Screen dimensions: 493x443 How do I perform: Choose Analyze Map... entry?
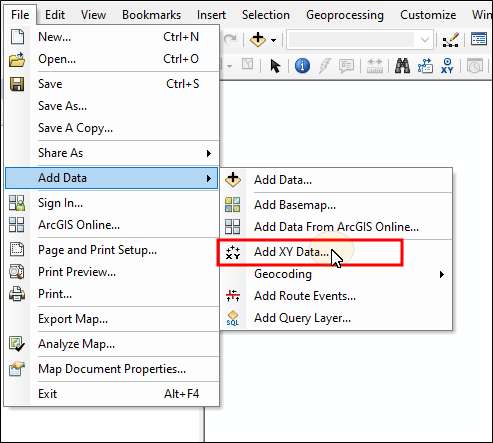click(112, 344)
